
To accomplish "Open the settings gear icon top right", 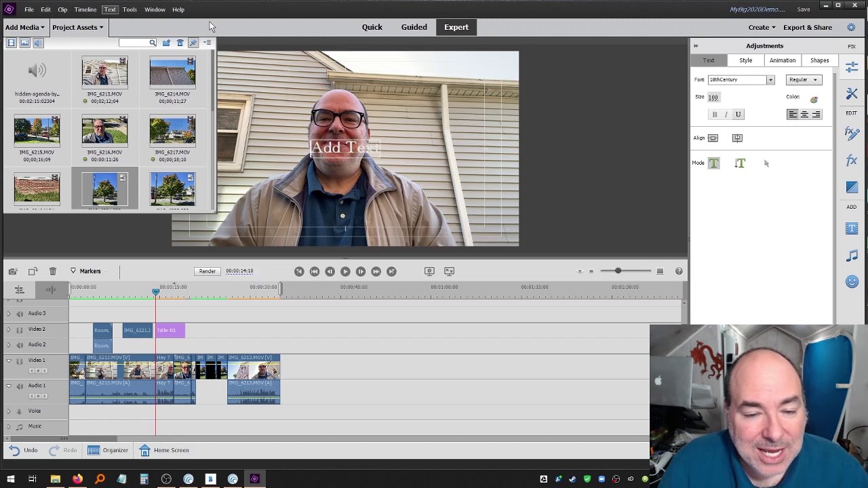I will (851, 27).
